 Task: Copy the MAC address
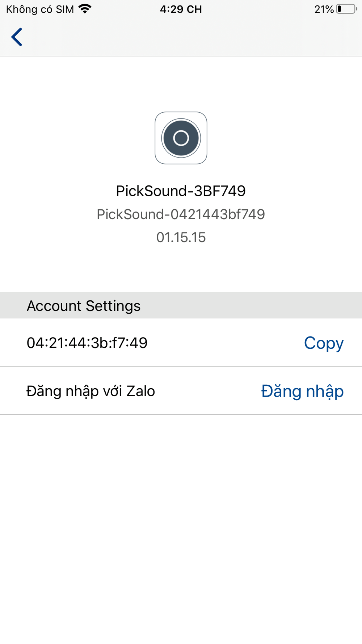324,343
